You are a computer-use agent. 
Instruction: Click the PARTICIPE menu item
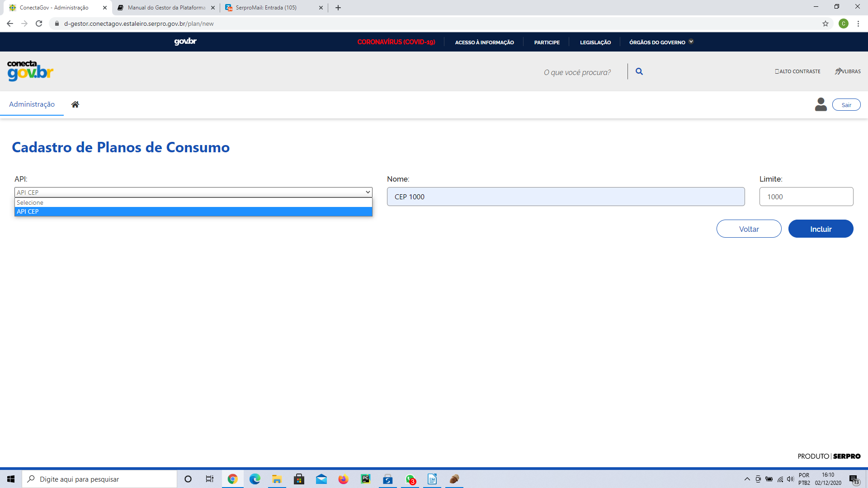(547, 42)
